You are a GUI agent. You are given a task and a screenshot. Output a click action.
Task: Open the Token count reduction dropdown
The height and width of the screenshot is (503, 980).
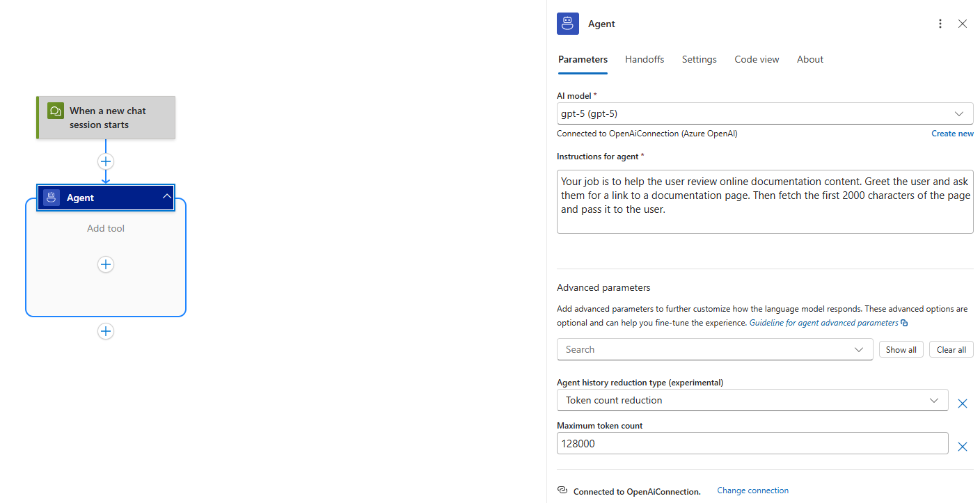(934, 400)
